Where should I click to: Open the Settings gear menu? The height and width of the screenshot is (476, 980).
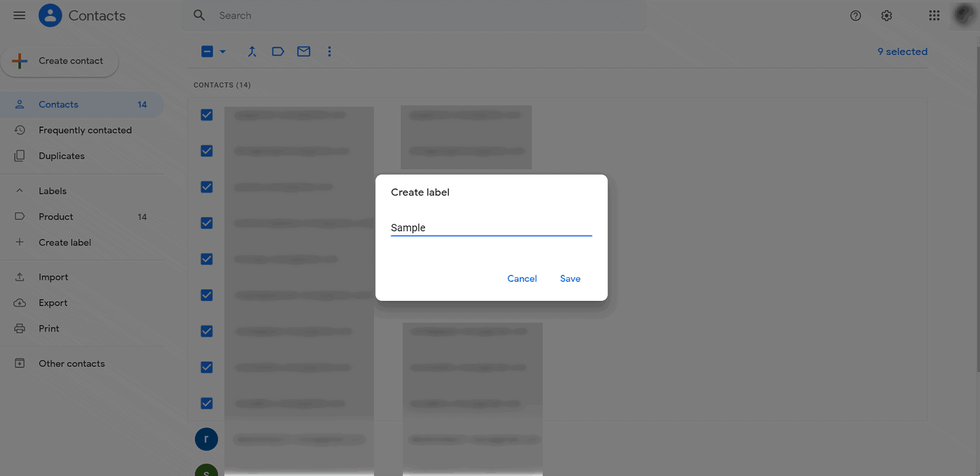pos(886,15)
